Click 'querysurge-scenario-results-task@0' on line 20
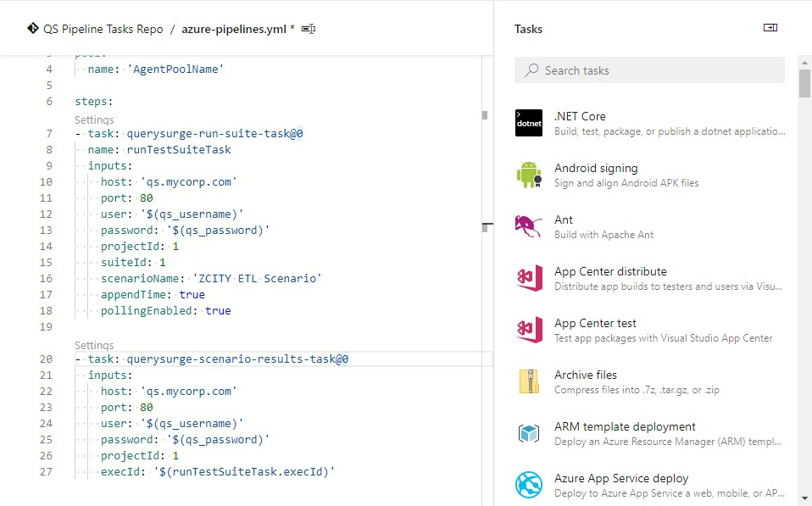 (237, 359)
